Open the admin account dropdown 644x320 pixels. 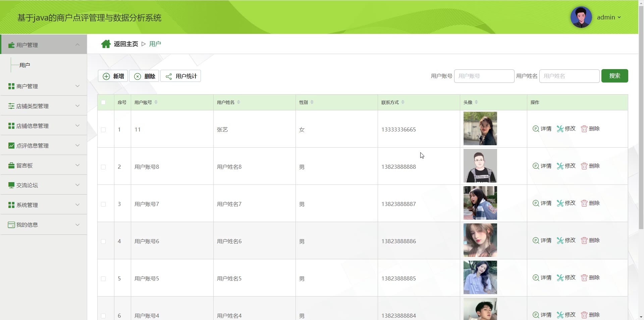click(x=609, y=17)
